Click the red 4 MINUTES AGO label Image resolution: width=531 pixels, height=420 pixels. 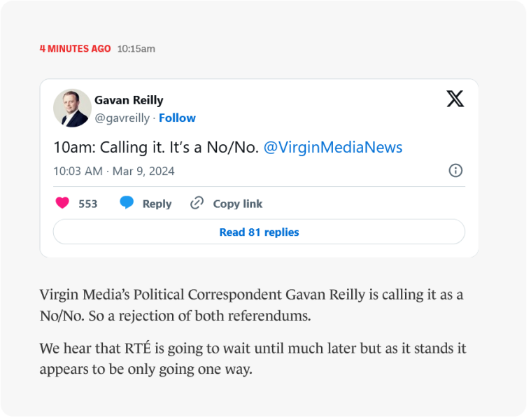pos(75,48)
